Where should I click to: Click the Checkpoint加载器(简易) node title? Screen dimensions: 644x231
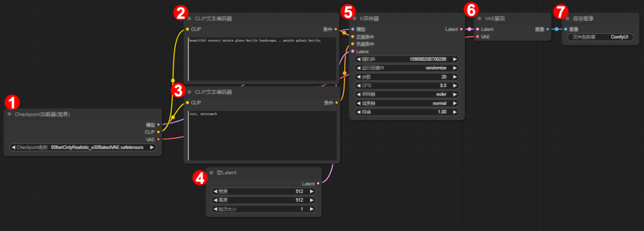point(42,114)
